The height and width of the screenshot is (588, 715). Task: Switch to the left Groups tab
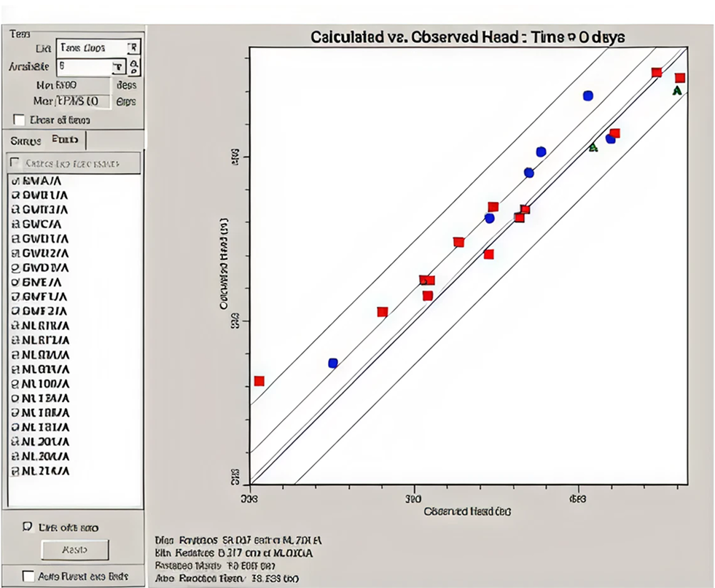(x=26, y=141)
